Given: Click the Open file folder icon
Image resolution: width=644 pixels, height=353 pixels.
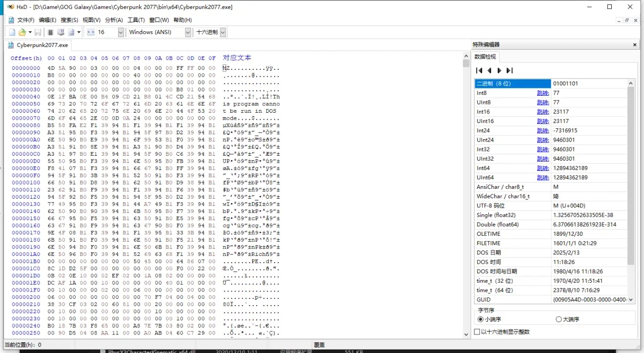Looking at the screenshot, I should [22, 32].
